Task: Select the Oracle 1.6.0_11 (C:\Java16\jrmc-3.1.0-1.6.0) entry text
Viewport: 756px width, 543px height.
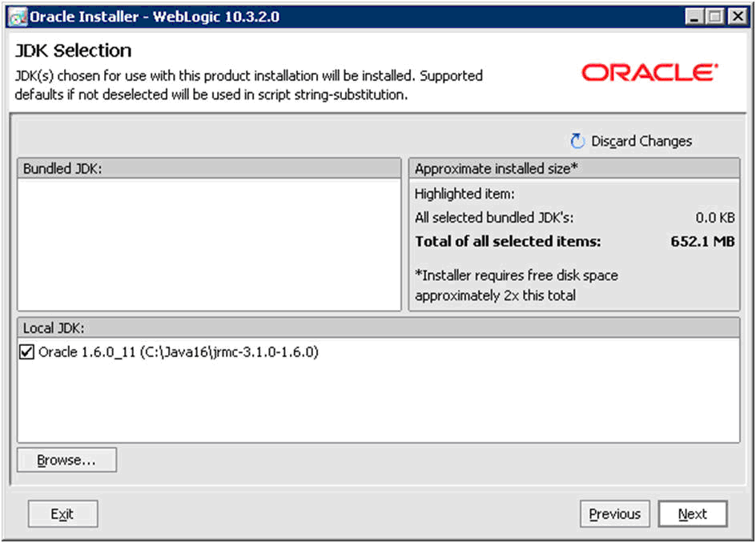Action: pyautogui.click(x=179, y=352)
